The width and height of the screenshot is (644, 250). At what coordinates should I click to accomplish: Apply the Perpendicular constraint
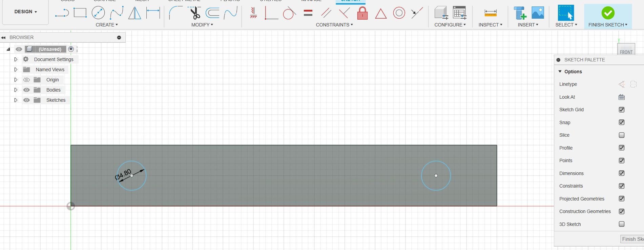pyautogui.click(x=344, y=13)
